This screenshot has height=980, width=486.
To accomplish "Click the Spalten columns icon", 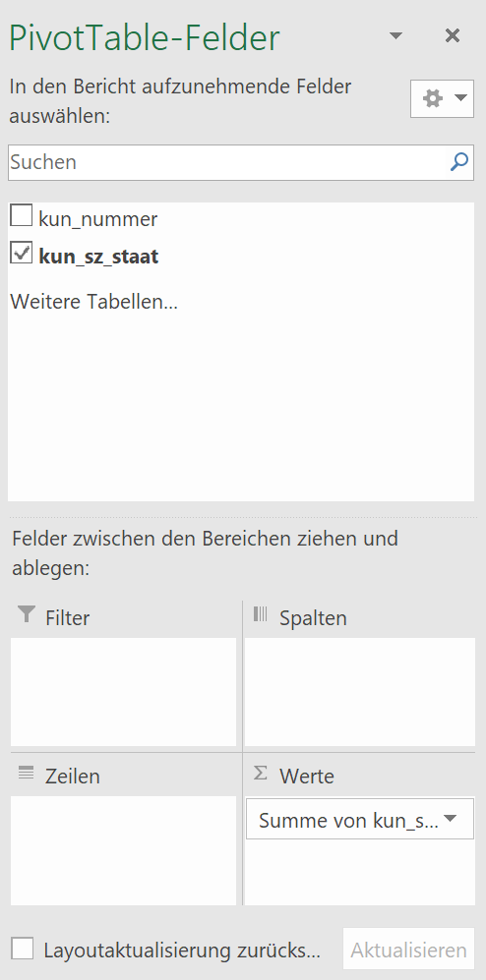I will tap(260, 613).
